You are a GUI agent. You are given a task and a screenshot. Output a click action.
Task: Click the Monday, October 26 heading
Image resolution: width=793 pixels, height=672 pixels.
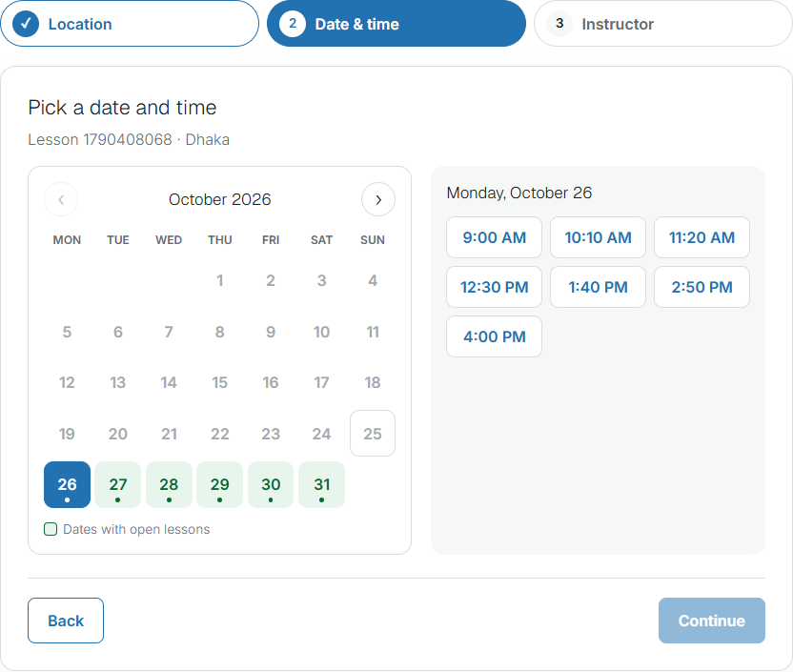(518, 193)
